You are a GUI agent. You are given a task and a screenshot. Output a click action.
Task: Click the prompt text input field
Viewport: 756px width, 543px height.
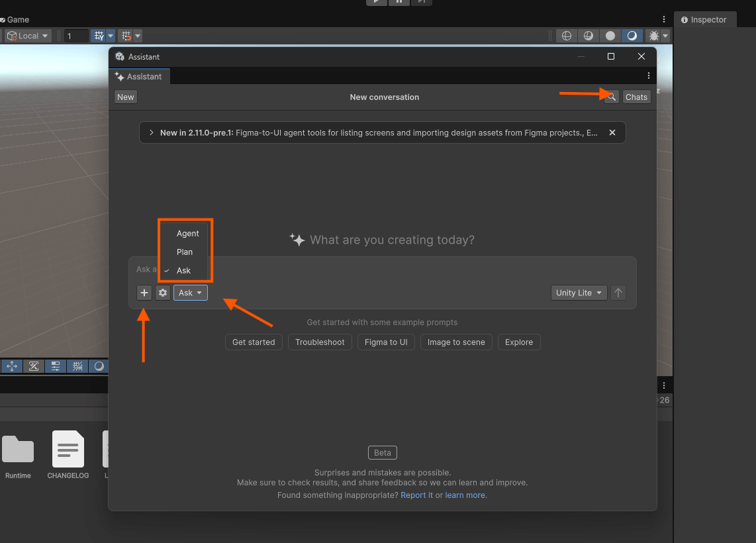[383, 270]
